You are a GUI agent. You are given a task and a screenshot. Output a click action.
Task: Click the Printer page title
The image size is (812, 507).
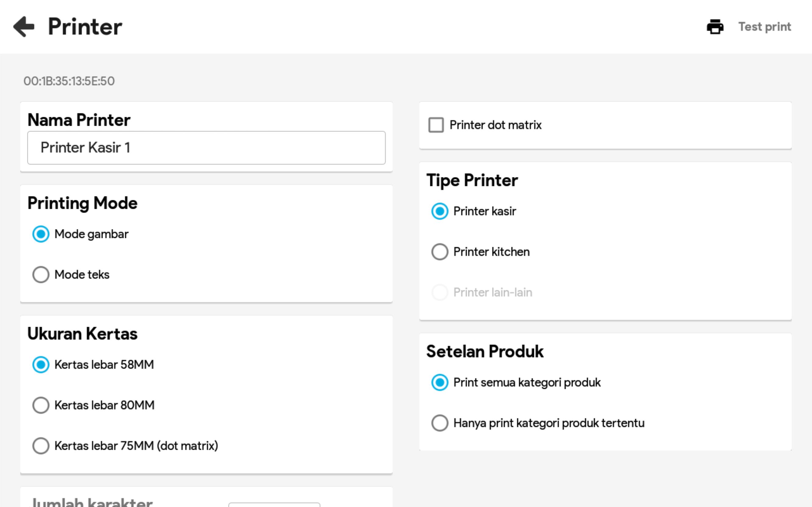(85, 26)
